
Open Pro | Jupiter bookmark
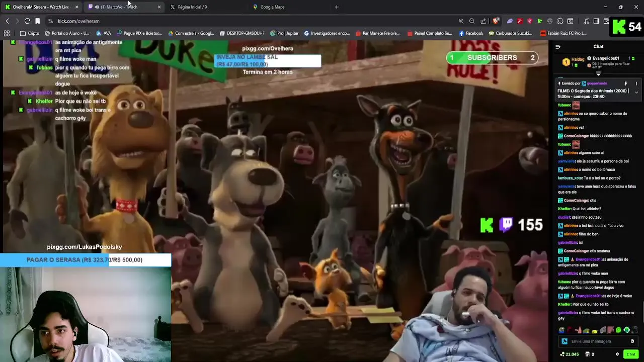click(x=284, y=33)
